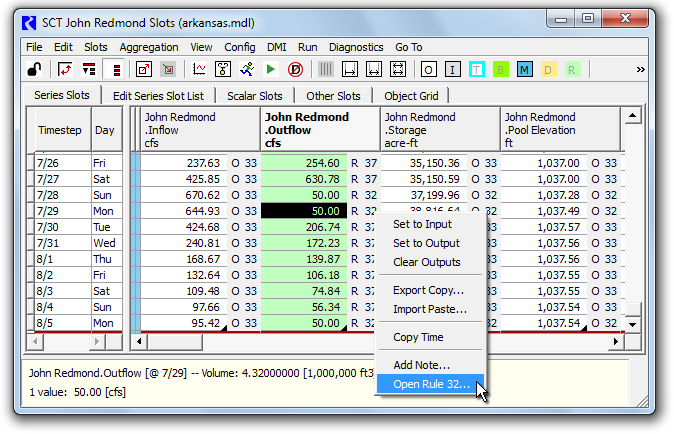
Task: Click the running man icon
Action: click(247, 69)
